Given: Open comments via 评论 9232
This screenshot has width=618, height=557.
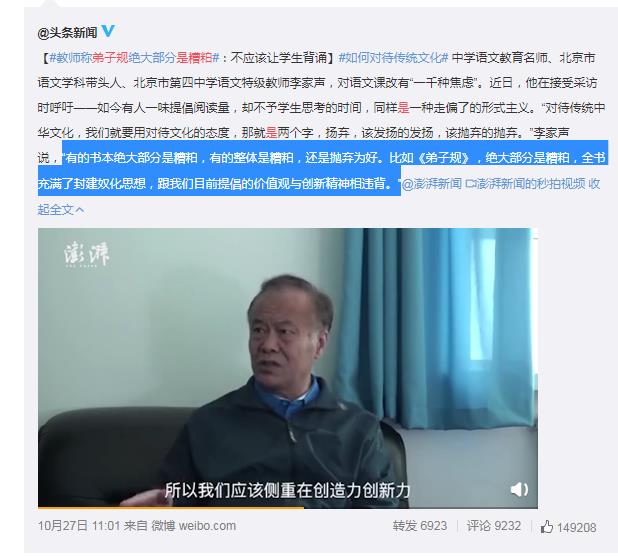Looking at the screenshot, I should 493,525.
